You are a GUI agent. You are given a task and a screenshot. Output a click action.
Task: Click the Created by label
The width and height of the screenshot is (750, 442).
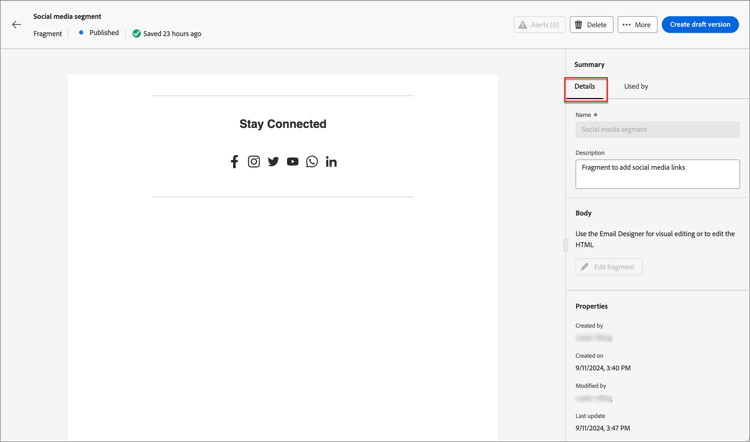pyautogui.click(x=589, y=326)
